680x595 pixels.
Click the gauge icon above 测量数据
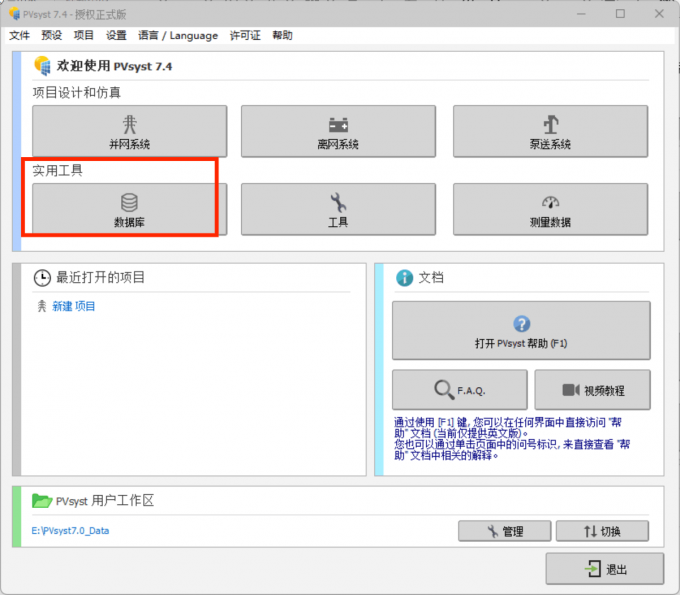(x=550, y=202)
